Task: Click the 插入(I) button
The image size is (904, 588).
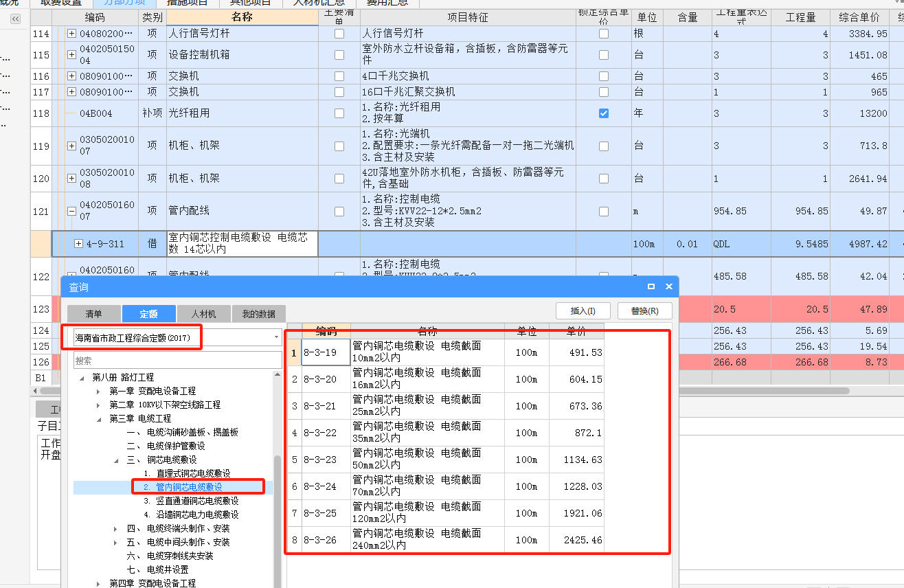Action: [x=583, y=311]
